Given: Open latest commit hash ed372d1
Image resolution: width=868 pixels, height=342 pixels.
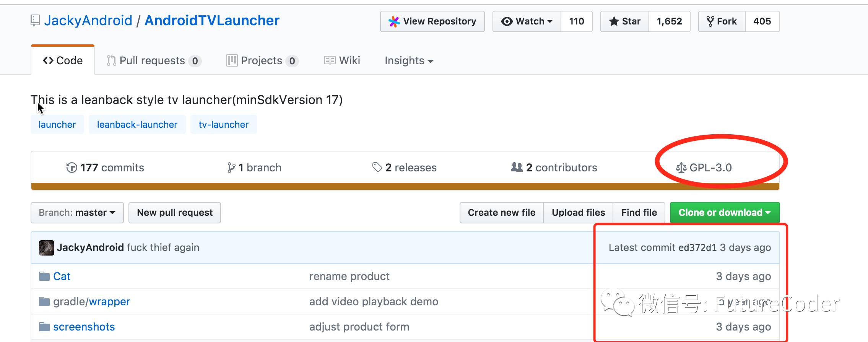Looking at the screenshot, I should [697, 248].
